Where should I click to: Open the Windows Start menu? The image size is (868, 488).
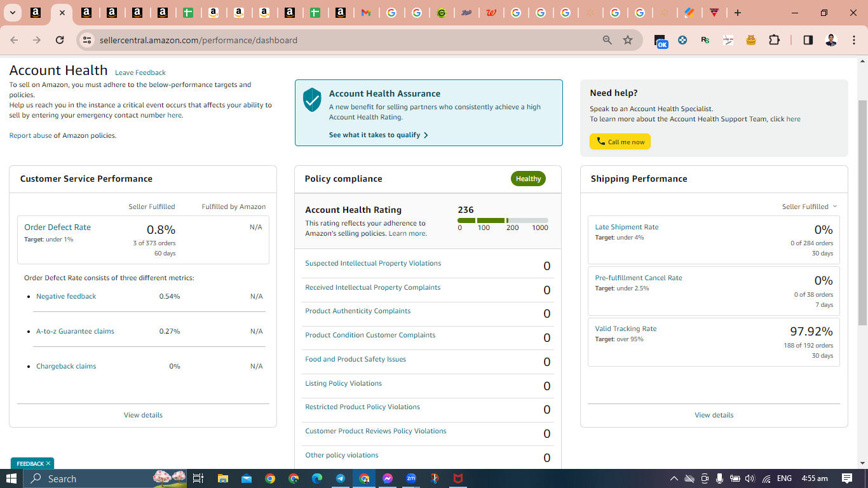[11, 478]
